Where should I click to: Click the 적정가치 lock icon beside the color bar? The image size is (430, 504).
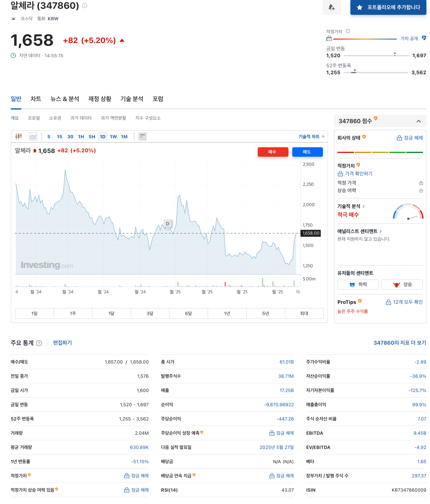[329, 38]
